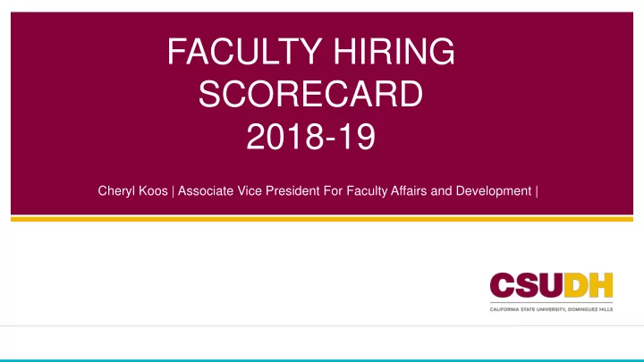Image resolution: width=644 pixels, height=362 pixels.
Task: Click the SCORECARD title word
Action: (x=311, y=94)
